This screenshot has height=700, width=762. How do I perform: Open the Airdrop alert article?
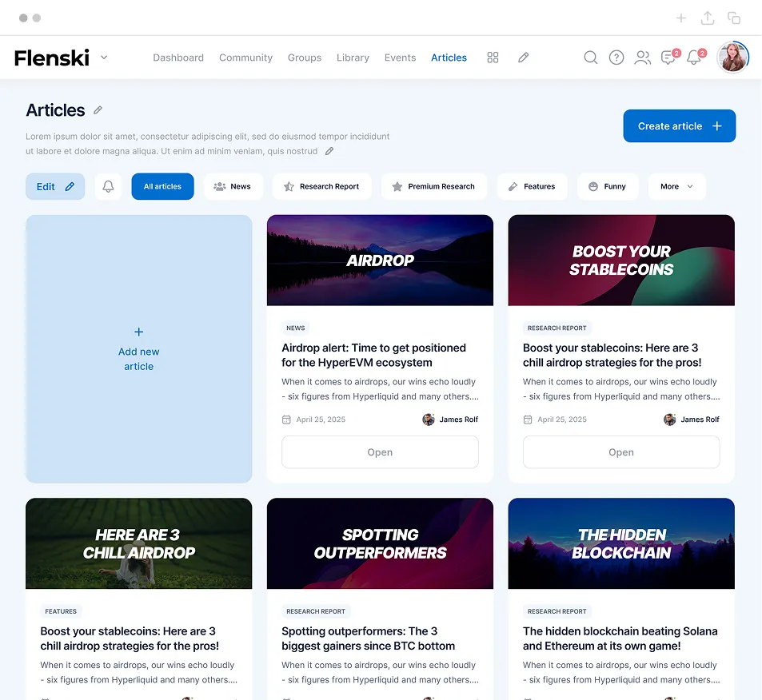tap(380, 452)
